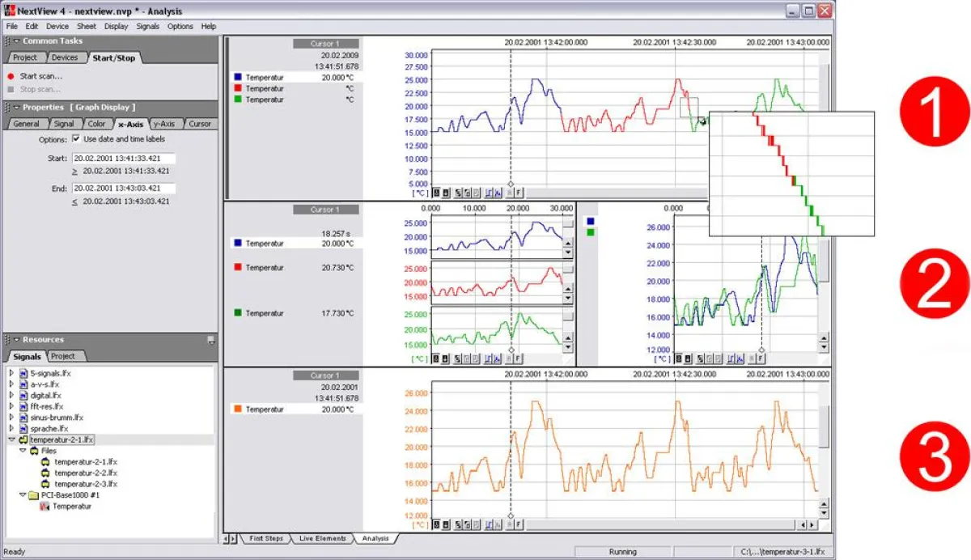
Task: Click the Start date input field
Action: coord(123,159)
